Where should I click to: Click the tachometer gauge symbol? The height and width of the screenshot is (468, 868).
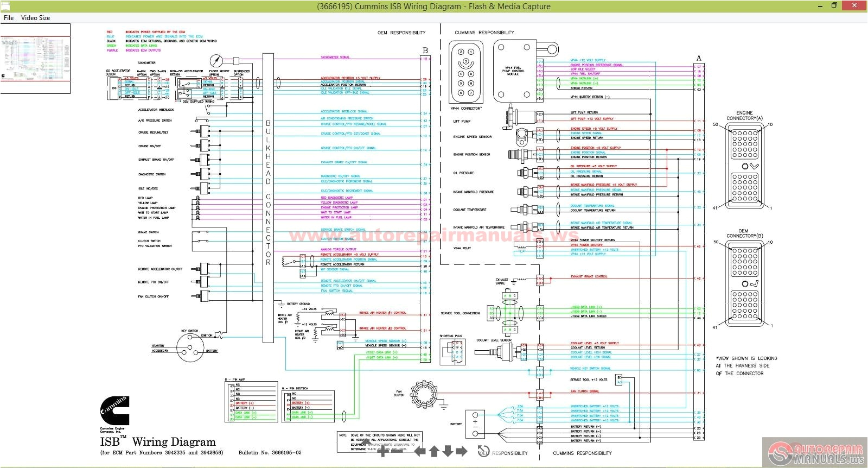point(216,60)
